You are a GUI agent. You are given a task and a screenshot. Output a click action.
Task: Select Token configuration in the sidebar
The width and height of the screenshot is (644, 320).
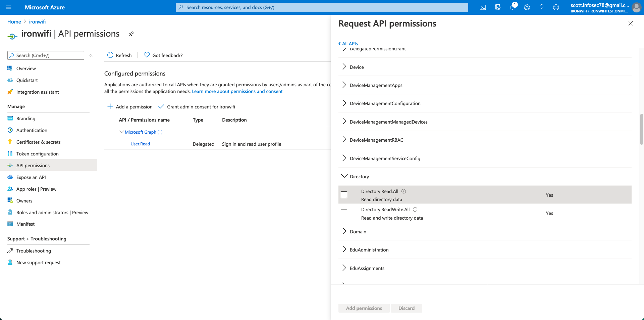(37, 153)
